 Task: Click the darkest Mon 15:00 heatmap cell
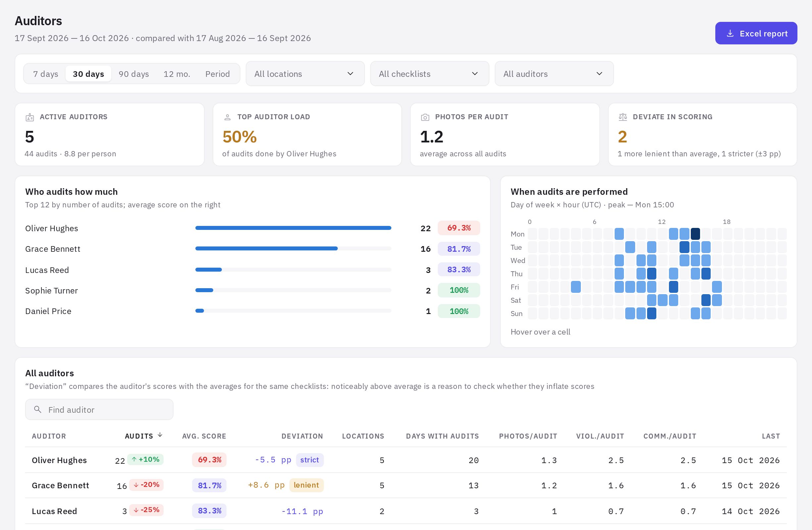click(695, 234)
